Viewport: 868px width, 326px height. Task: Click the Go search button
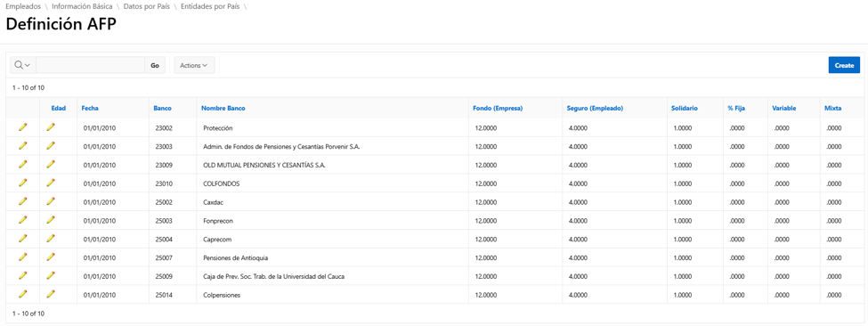(x=155, y=65)
